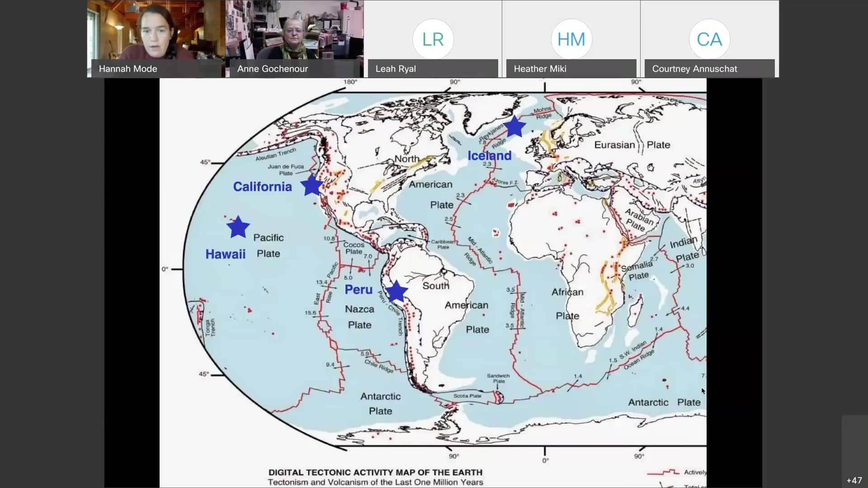Click the HM avatar for Heather Miki
The width and height of the screenshot is (868, 488).
point(571,39)
